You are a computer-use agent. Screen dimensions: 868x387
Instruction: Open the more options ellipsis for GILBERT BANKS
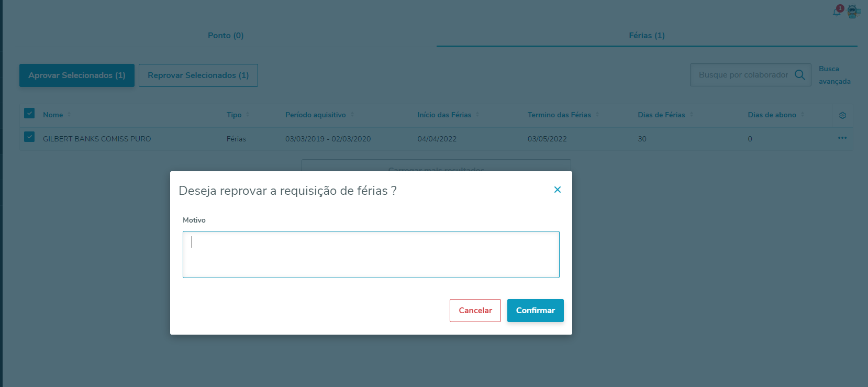(842, 138)
